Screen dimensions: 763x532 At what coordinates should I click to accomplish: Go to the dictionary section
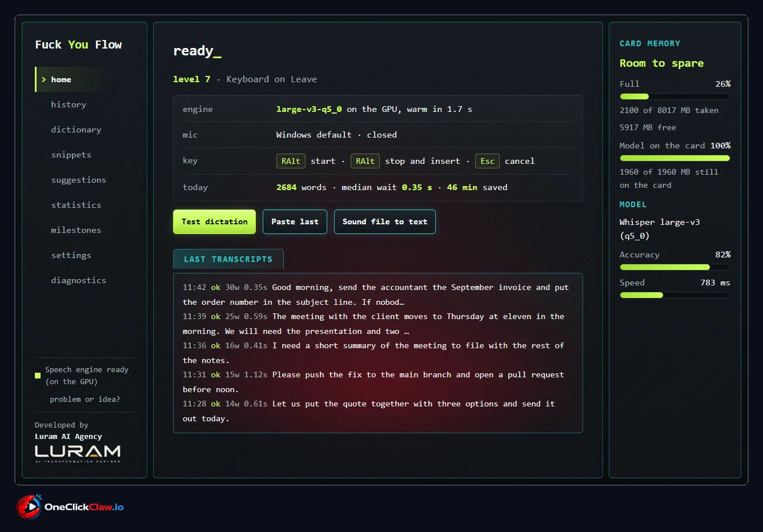[x=76, y=130]
